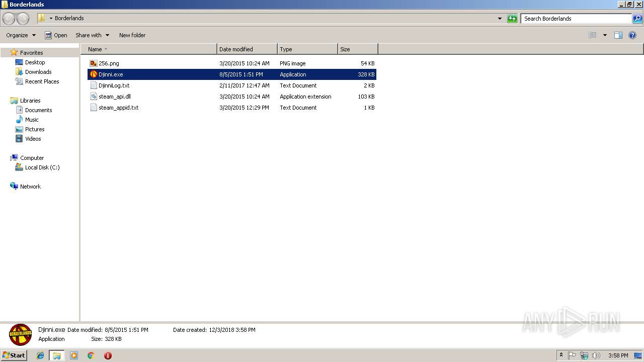Viewport: 644px width, 362px height.
Task: Click the 3/20/2015 12:29 PM date cell
Action: coord(244,108)
